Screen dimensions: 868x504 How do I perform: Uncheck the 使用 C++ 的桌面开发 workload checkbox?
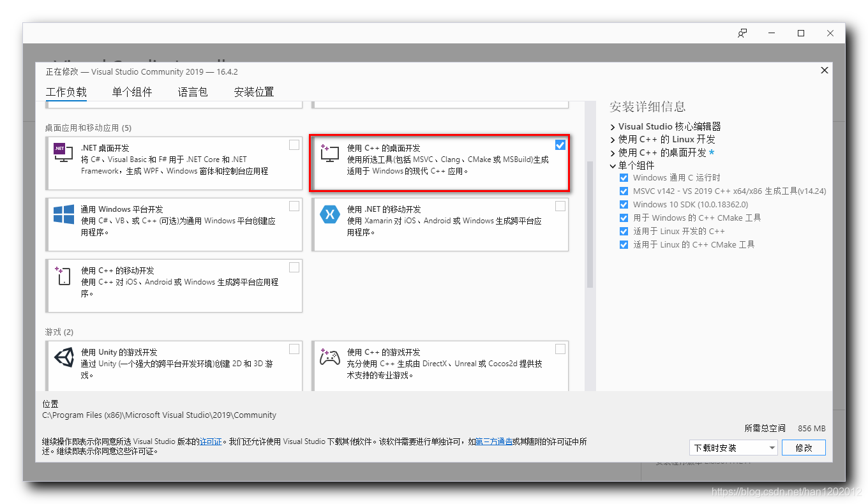click(560, 145)
